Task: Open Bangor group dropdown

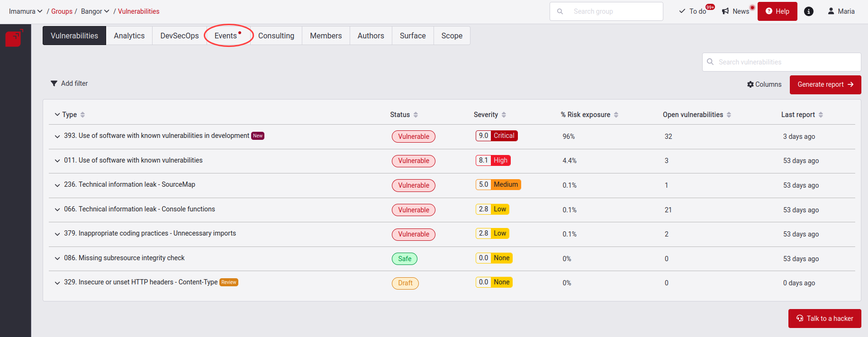Action: [x=95, y=11]
